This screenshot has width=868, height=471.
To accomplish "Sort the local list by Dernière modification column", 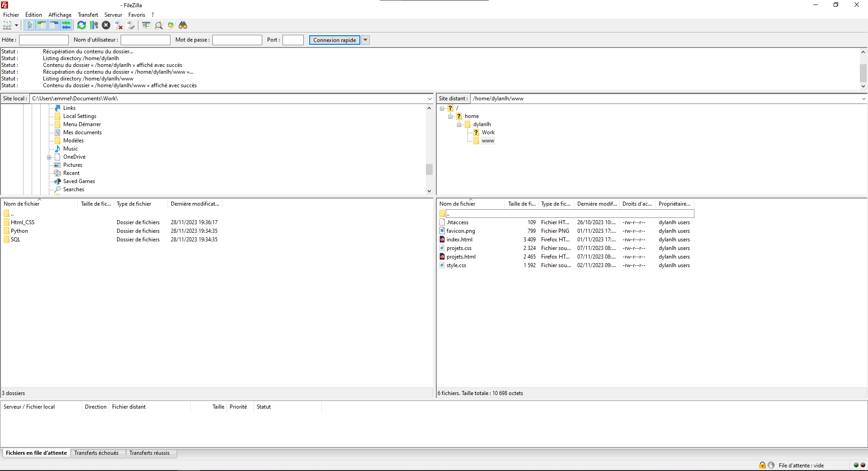I will [x=195, y=204].
